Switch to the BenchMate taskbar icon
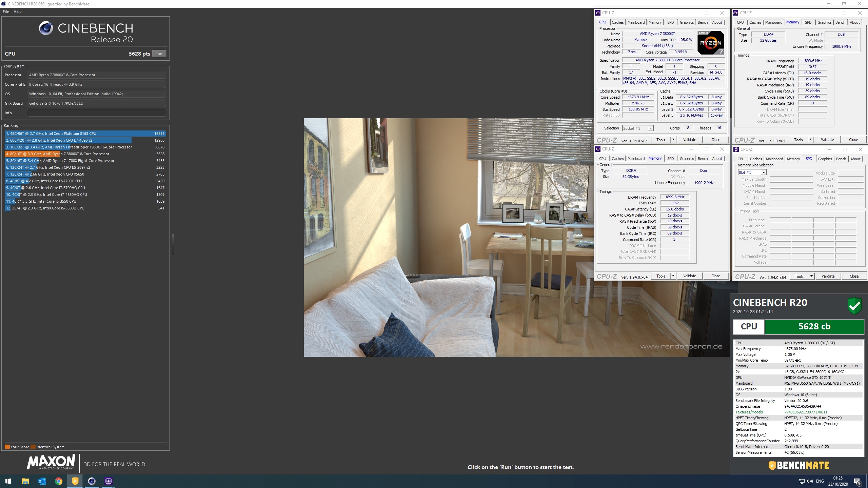The height and width of the screenshot is (488, 868). click(x=75, y=481)
